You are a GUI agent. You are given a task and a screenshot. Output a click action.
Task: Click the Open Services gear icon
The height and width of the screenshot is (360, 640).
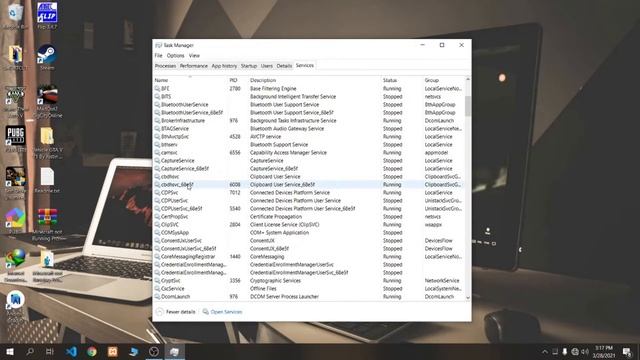click(206, 312)
